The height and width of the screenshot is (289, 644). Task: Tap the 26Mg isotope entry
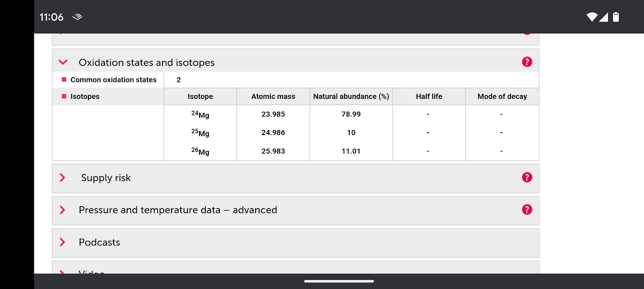[x=200, y=152]
